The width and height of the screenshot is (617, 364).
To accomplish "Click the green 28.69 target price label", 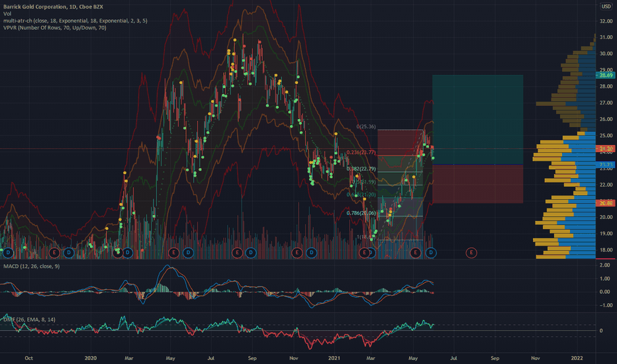I will coord(606,75).
